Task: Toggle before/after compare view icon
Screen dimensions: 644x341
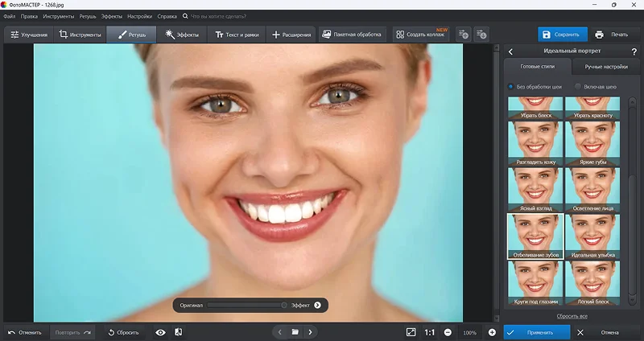Action: coord(178,332)
